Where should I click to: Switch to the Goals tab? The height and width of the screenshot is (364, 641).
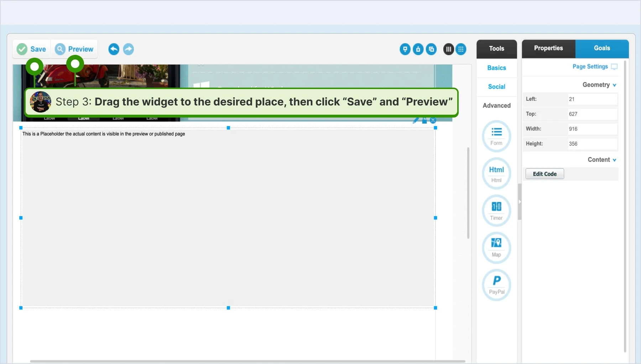[x=602, y=48]
